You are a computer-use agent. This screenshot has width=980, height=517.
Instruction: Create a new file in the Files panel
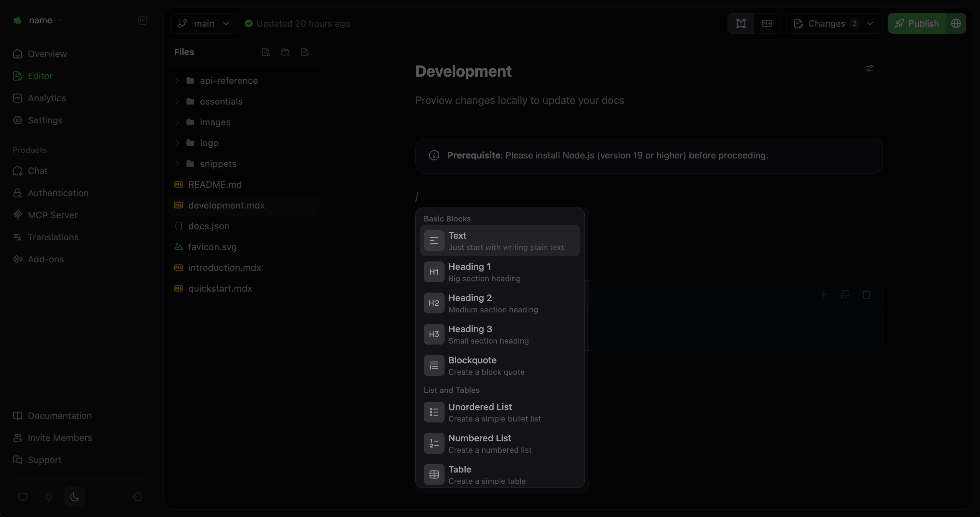tap(305, 52)
